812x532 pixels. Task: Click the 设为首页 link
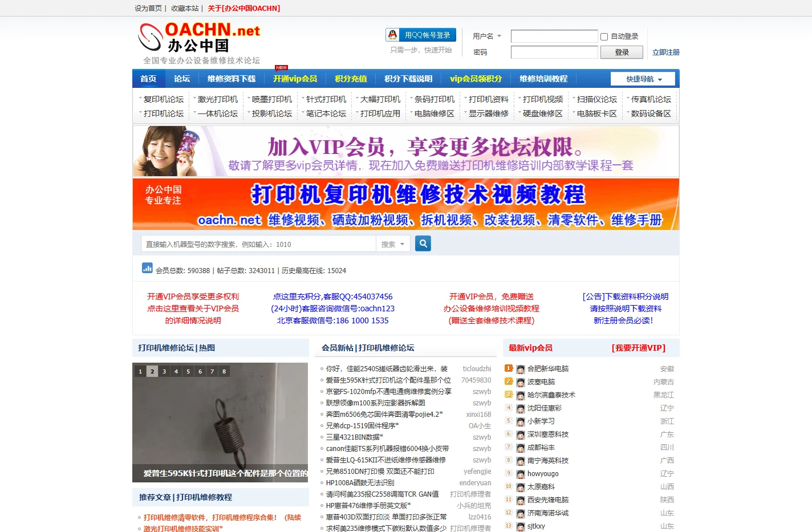pyautogui.click(x=148, y=8)
